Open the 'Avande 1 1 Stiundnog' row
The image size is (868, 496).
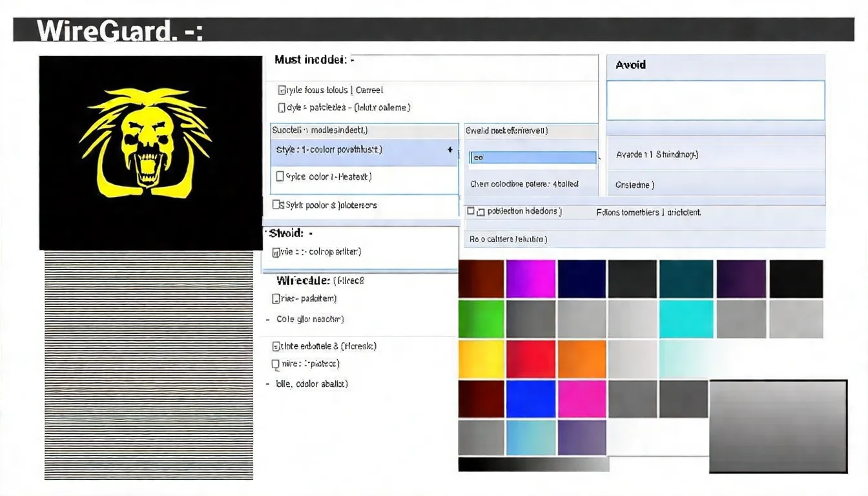[716, 155]
